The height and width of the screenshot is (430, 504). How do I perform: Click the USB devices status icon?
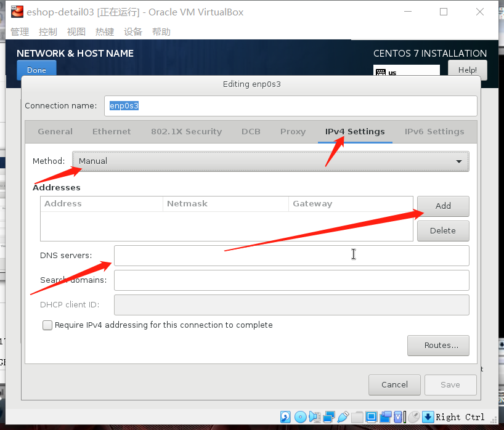point(343,417)
